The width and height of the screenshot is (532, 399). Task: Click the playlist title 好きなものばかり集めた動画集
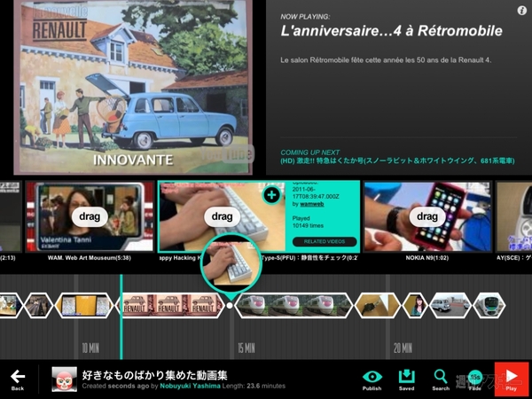point(154,375)
